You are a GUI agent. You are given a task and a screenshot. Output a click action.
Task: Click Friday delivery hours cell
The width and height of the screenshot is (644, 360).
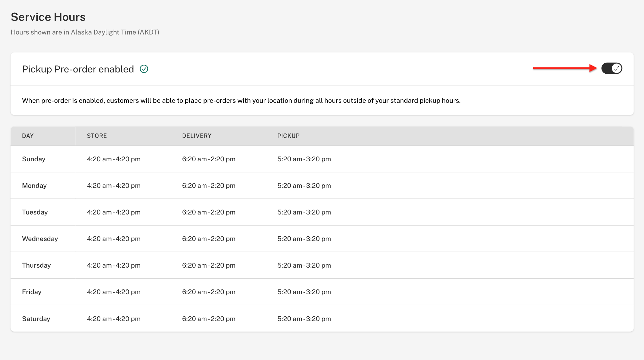click(209, 292)
